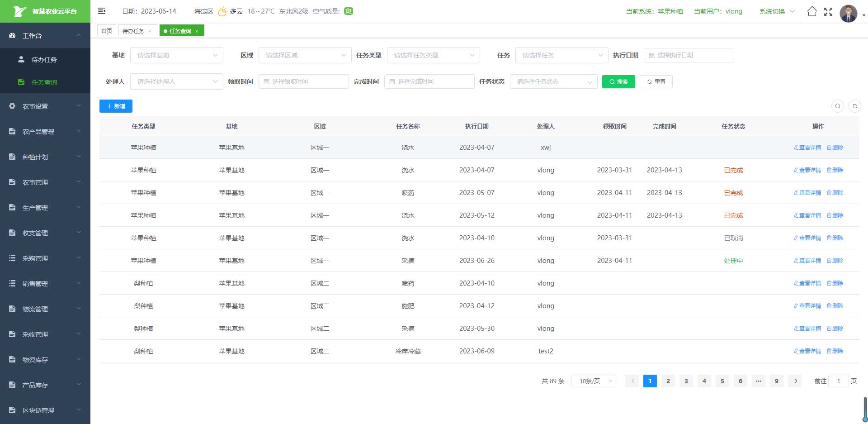Close the 待办任务 tab
Viewport: 868px width, 424px height.
click(x=150, y=31)
